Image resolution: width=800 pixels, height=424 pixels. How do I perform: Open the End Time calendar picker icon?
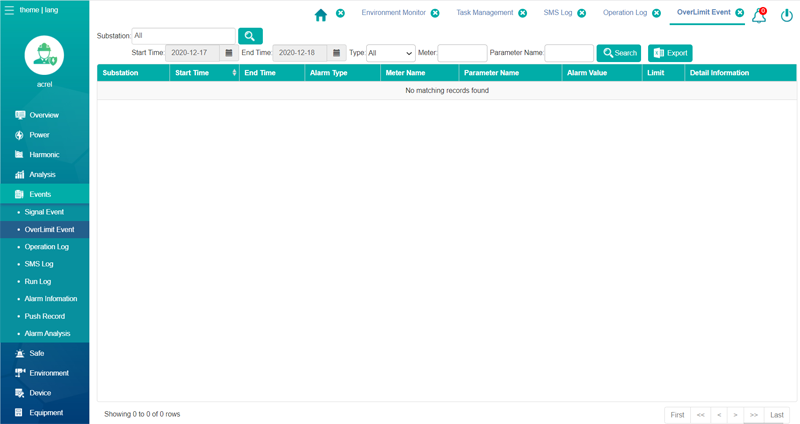pyautogui.click(x=336, y=53)
